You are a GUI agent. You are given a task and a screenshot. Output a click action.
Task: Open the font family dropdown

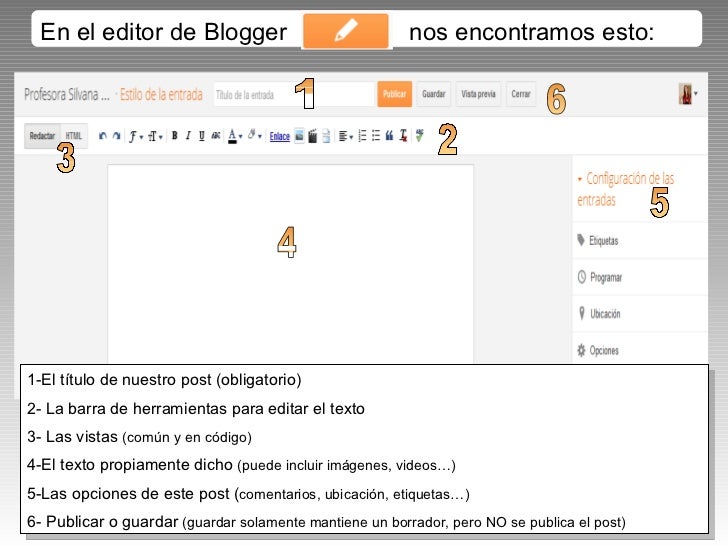(136, 136)
